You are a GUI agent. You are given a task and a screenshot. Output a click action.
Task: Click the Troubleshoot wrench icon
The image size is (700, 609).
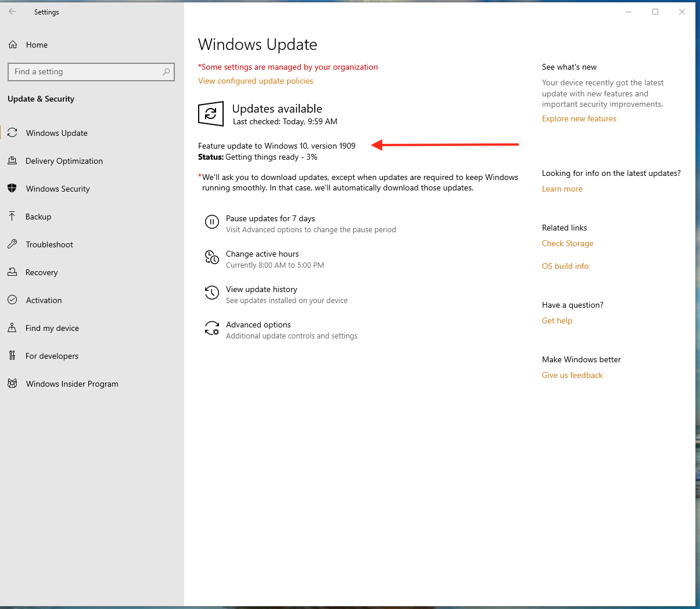(12, 244)
